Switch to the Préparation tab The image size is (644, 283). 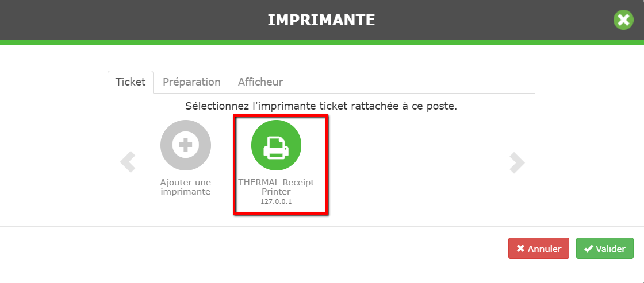click(192, 82)
